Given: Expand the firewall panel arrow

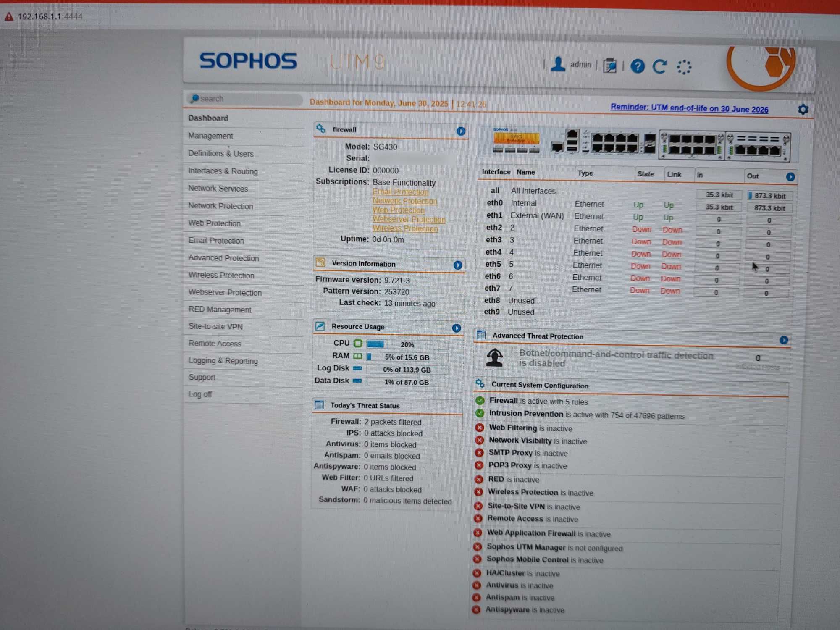Looking at the screenshot, I should [x=461, y=131].
